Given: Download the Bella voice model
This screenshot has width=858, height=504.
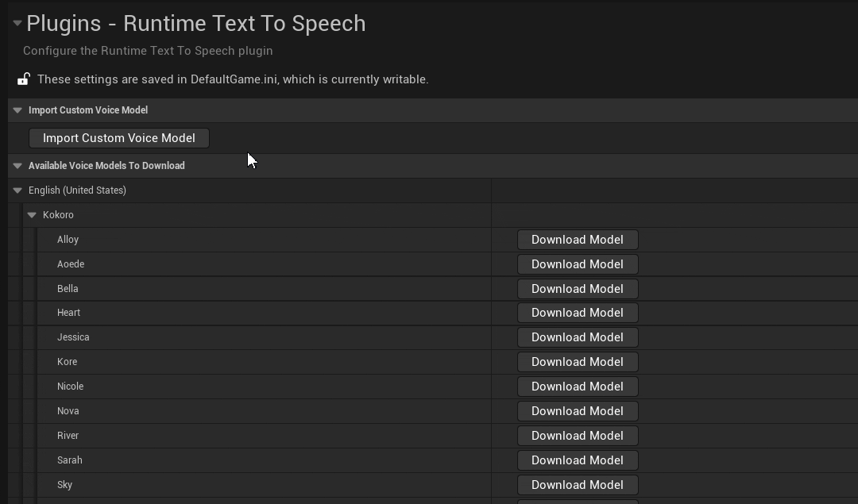Looking at the screenshot, I should pos(578,288).
